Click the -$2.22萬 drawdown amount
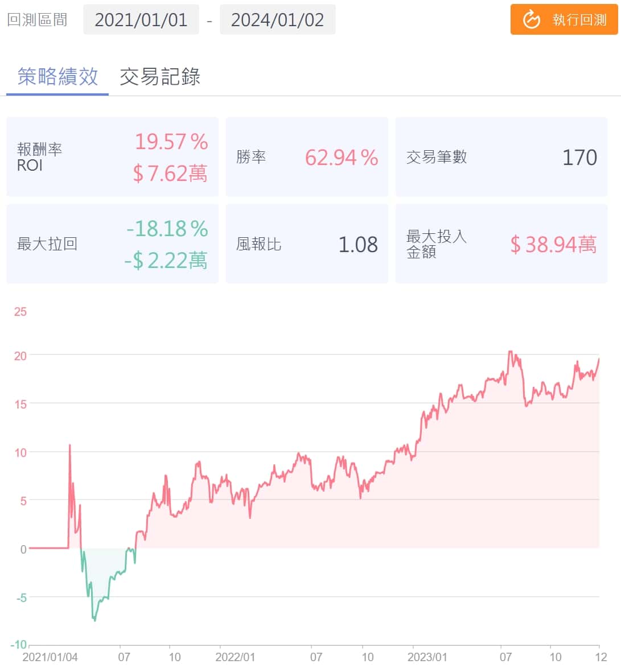The height and width of the screenshot is (672, 621). tap(166, 260)
